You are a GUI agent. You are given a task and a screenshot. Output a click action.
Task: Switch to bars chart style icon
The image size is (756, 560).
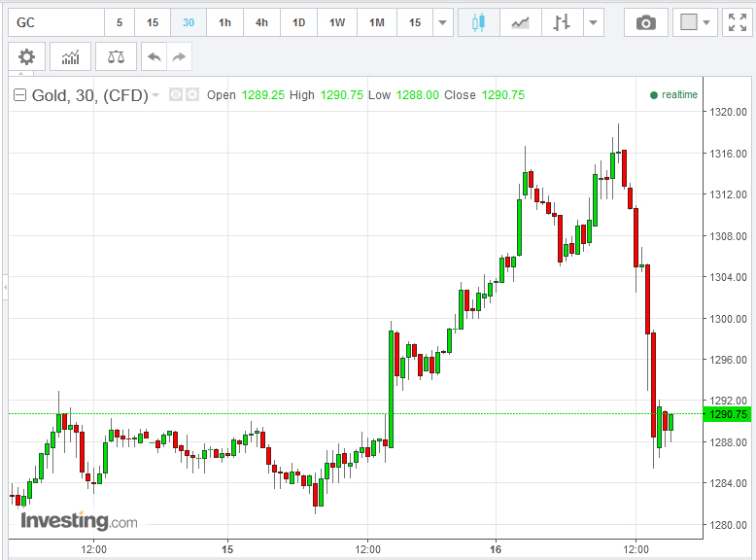(x=562, y=22)
